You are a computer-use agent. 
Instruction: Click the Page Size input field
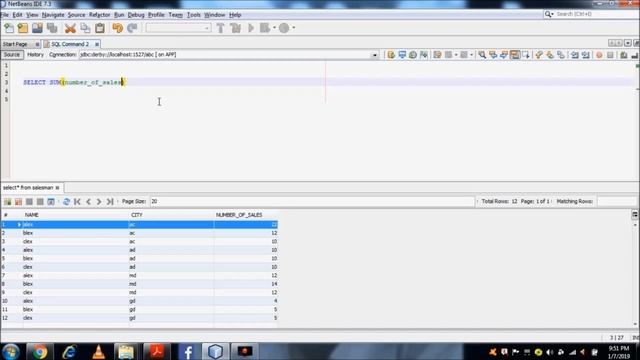(x=312, y=202)
